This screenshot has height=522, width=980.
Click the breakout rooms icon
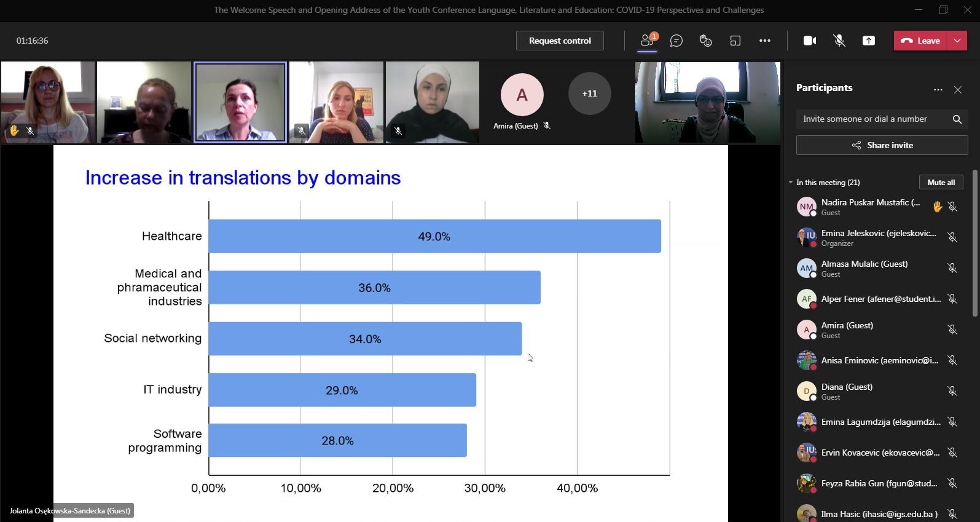[735, 41]
